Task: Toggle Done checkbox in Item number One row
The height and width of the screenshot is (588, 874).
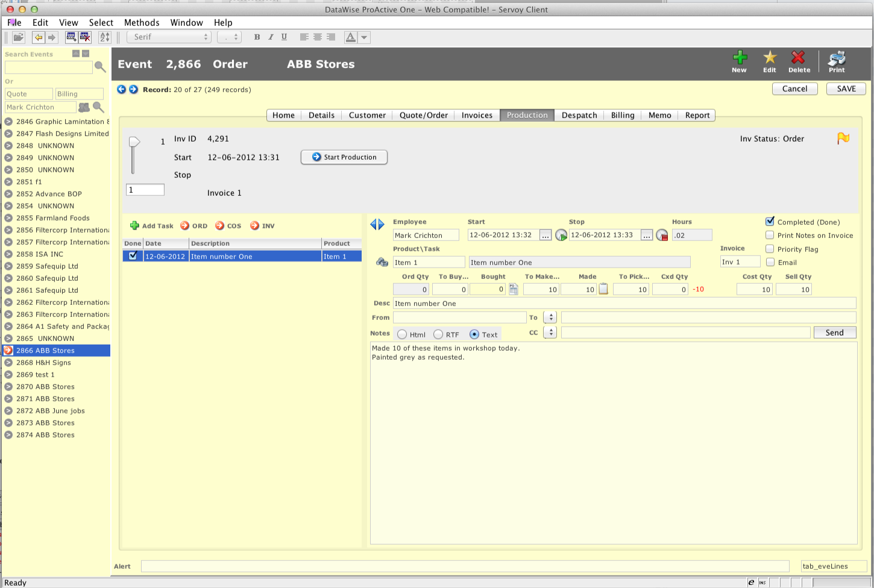Action: 133,256
